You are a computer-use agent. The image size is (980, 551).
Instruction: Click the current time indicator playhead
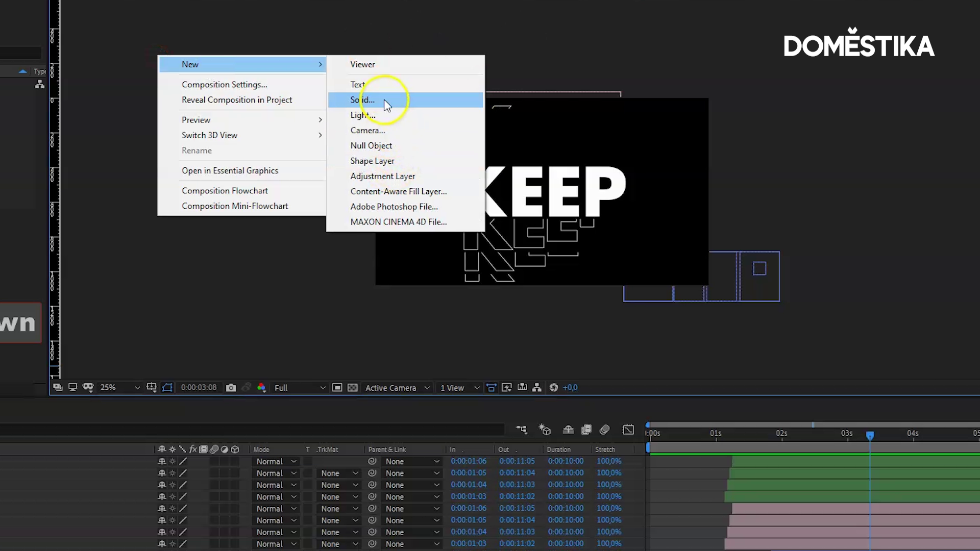tap(870, 435)
